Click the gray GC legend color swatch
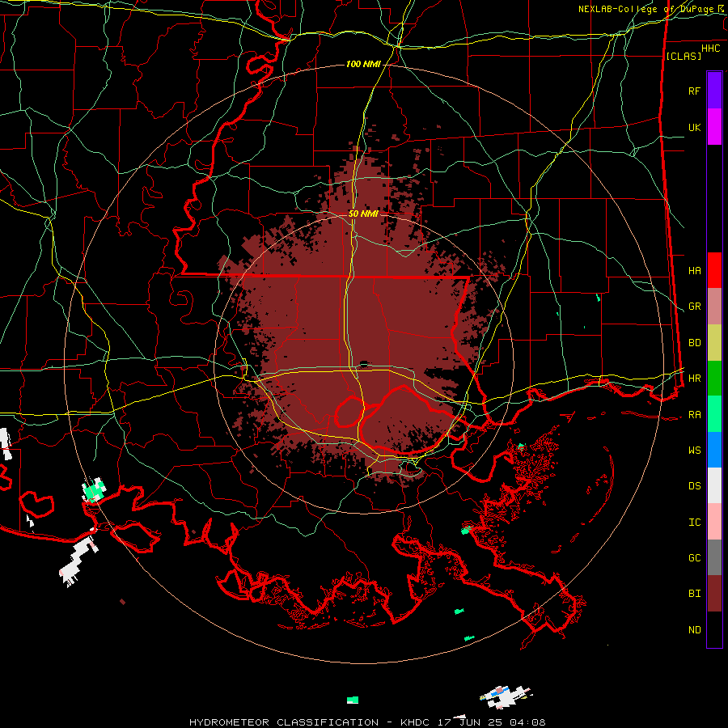The height and width of the screenshot is (728, 728). 714,557
